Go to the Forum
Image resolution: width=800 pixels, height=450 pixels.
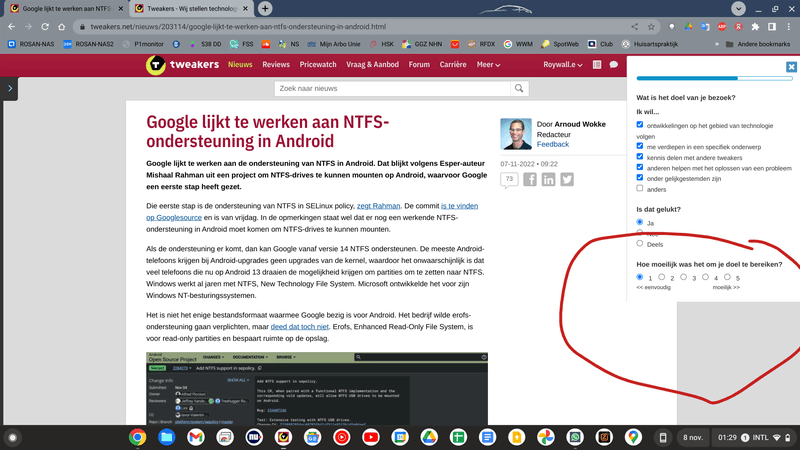coord(419,65)
